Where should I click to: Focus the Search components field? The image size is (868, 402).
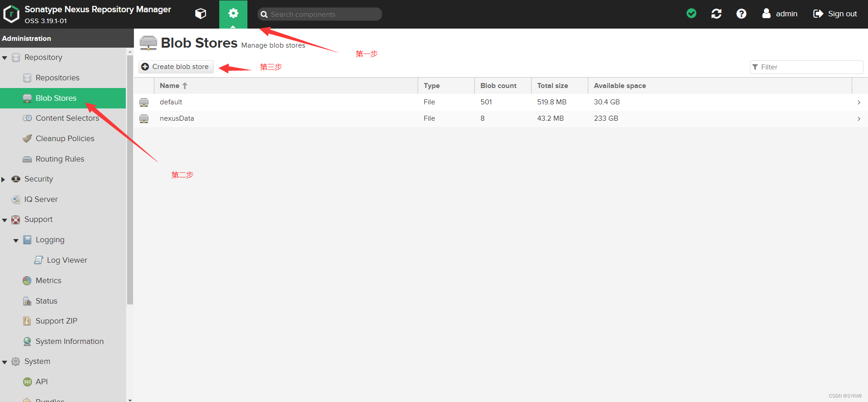(x=320, y=14)
